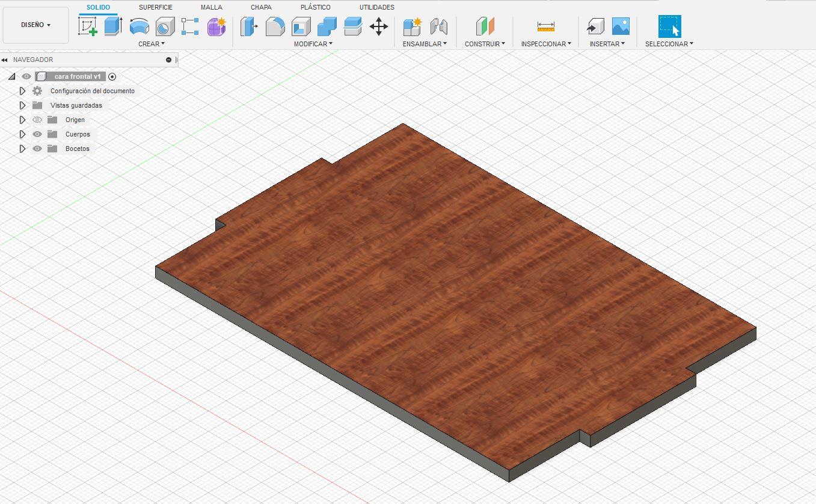Expand the Bocetos node
The width and height of the screenshot is (816, 504).
pos(22,149)
